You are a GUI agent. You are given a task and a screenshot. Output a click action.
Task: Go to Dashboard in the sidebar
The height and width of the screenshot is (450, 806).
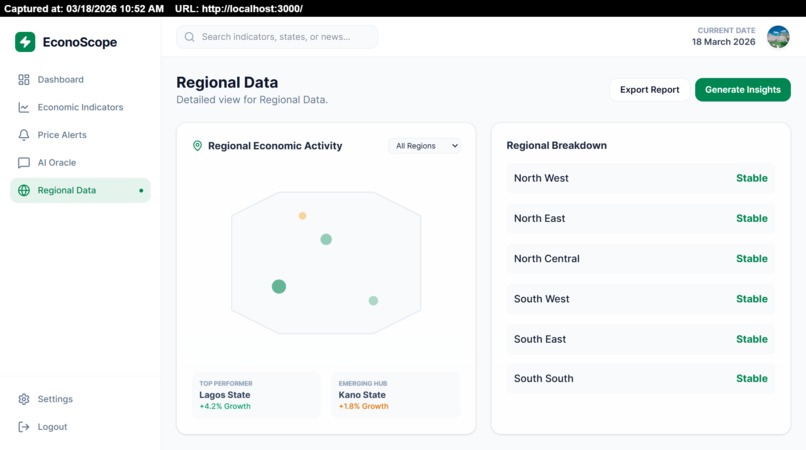point(80,79)
